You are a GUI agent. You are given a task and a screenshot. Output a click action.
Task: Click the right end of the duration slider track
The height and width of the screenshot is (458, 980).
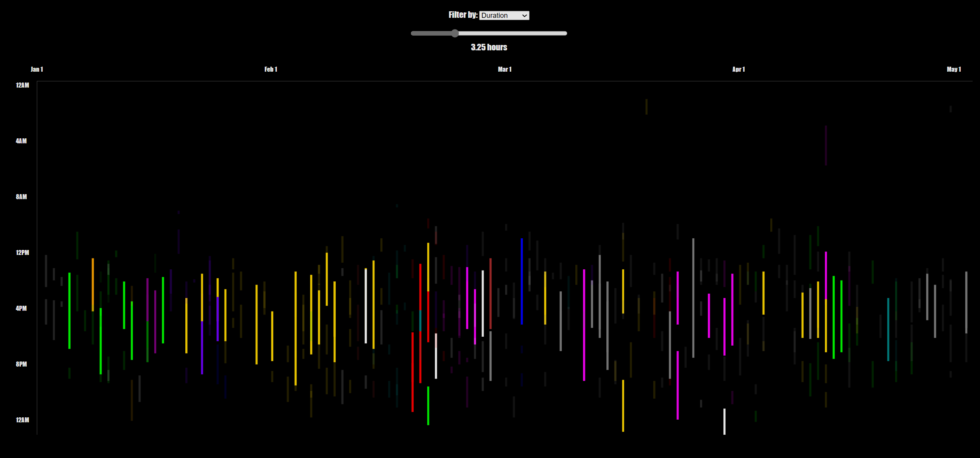pyautogui.click(x=565, y=33)
